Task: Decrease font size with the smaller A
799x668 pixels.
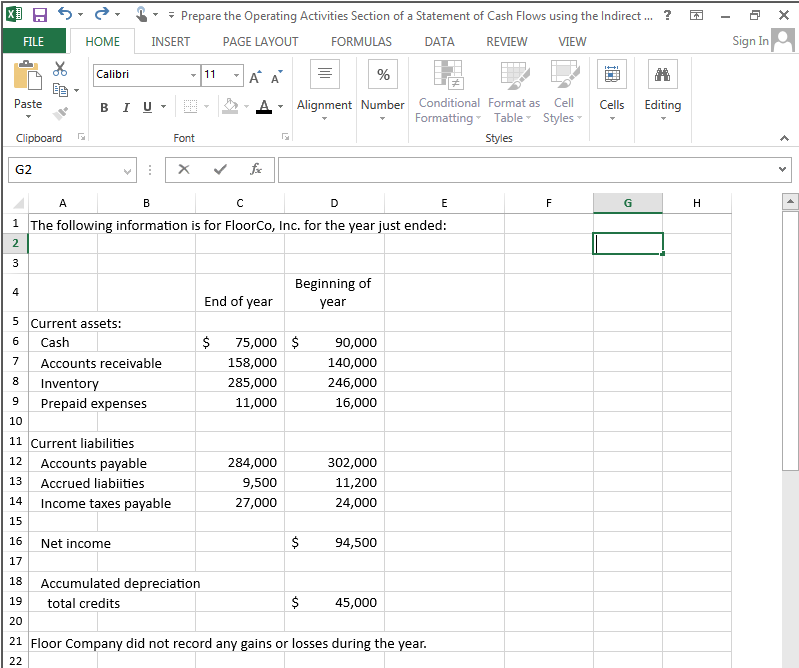Action: point(277,77)
